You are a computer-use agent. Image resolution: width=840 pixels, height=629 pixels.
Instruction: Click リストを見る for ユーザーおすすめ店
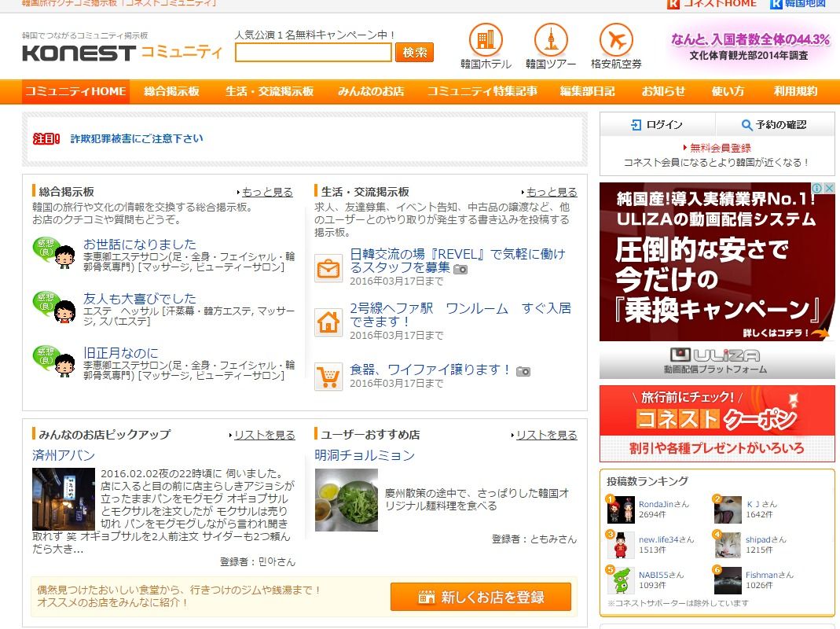547,435
